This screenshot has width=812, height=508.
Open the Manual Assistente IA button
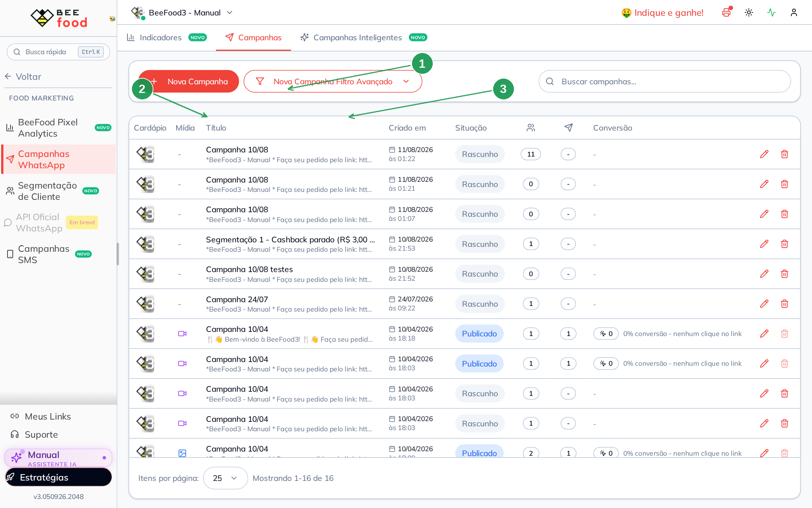pos(59,458)
